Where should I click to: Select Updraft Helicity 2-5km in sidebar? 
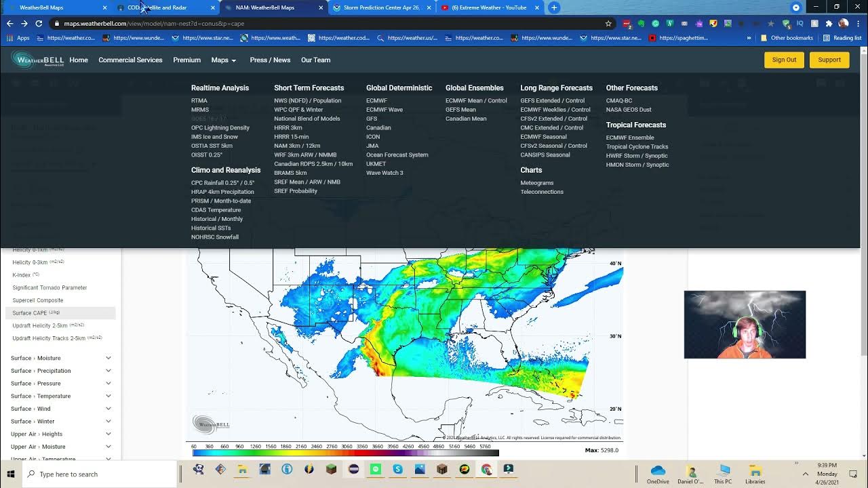48,325
